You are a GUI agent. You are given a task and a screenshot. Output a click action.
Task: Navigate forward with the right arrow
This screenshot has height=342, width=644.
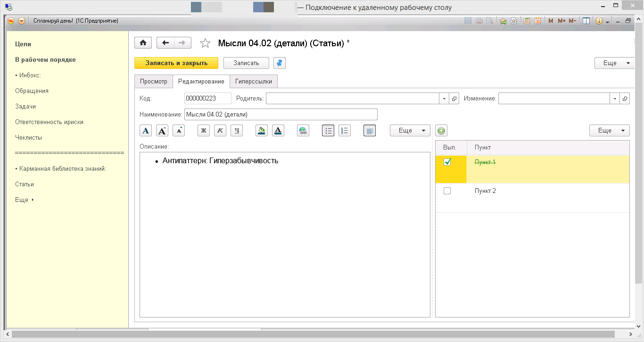coord(182,43)
